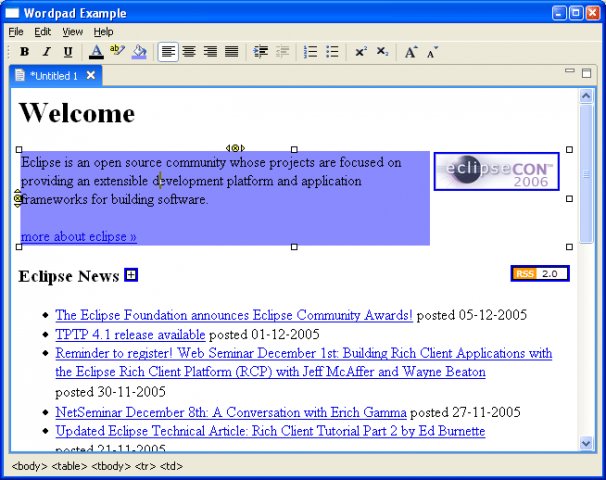
Task: Maximize the editor pane
Action: [587, 73]
